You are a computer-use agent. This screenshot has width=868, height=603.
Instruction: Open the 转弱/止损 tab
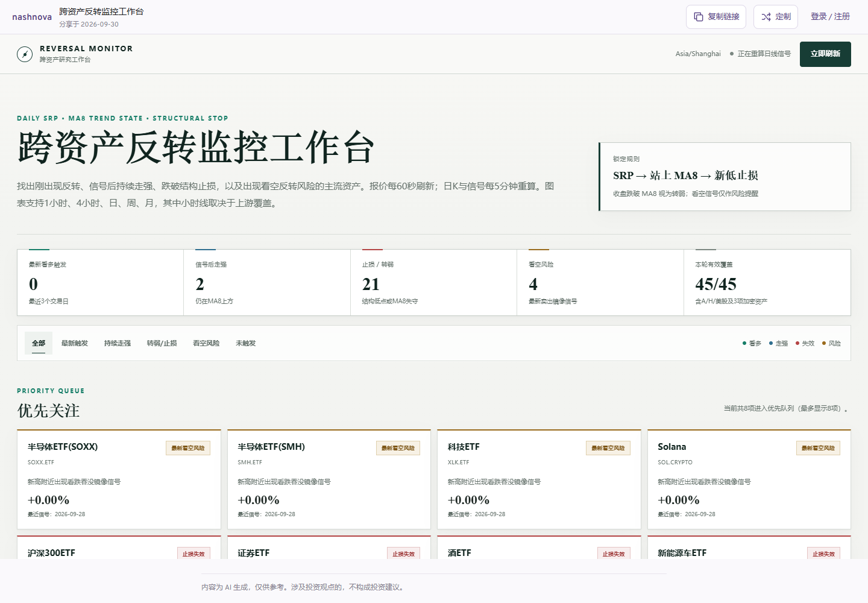coord(162,343)
